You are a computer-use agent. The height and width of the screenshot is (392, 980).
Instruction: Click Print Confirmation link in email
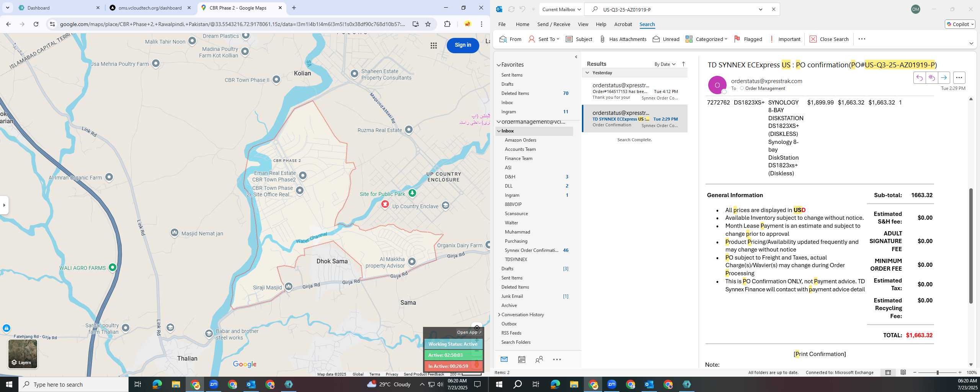click(x=820, y=354)
